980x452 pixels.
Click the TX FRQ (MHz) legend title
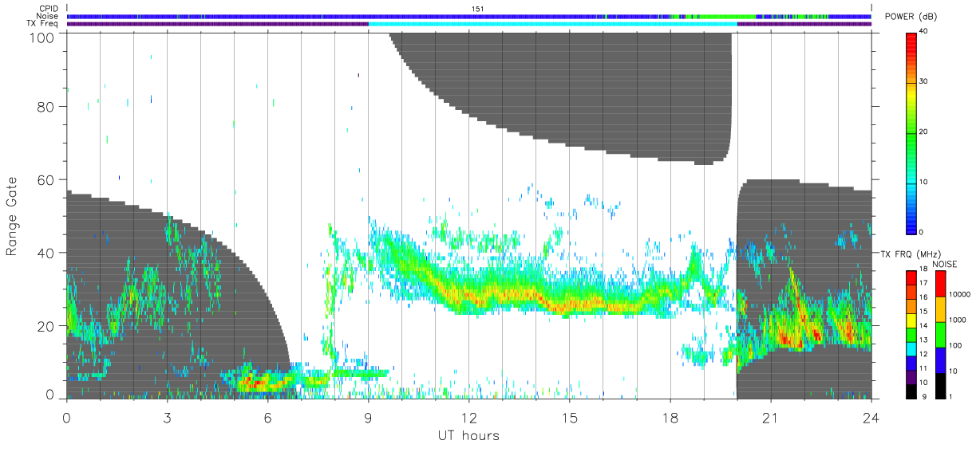911,254
